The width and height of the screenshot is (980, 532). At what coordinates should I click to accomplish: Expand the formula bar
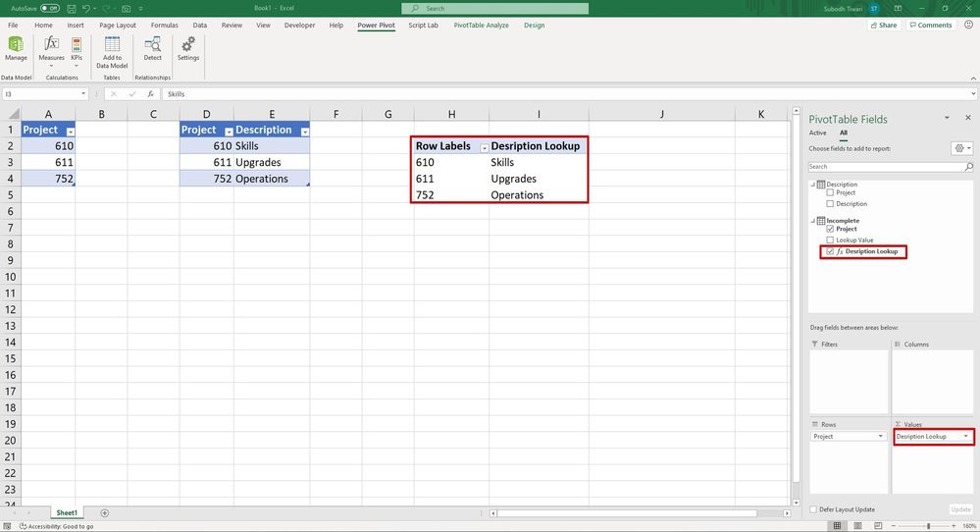[x=973, y=94]
